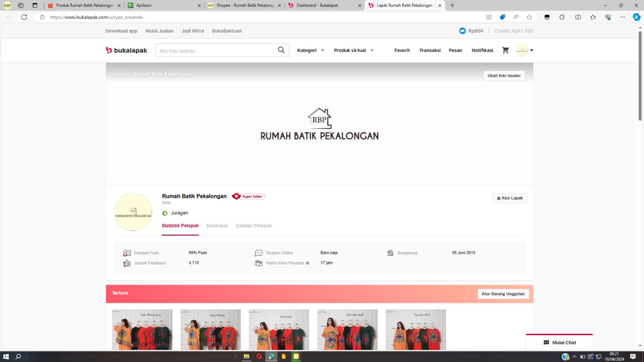Click the Super Seller badge
This screenshot has height=362, width=644.
(248, 196)
